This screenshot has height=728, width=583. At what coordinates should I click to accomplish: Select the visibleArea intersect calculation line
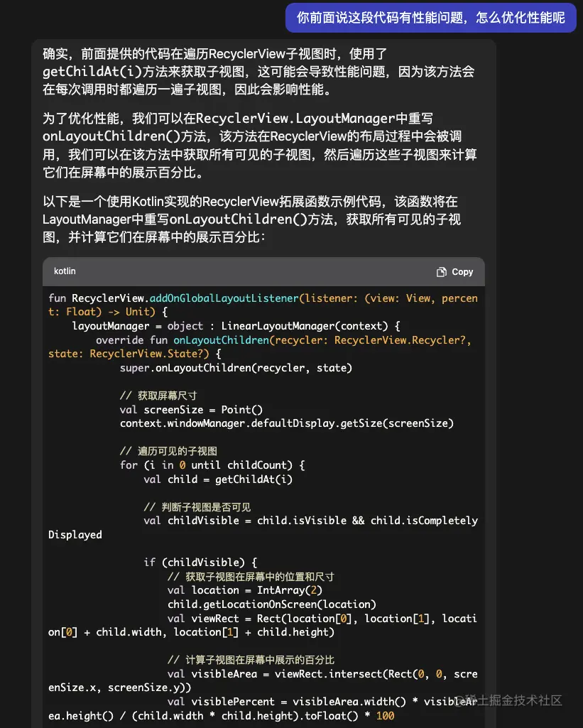click(298, 673)
